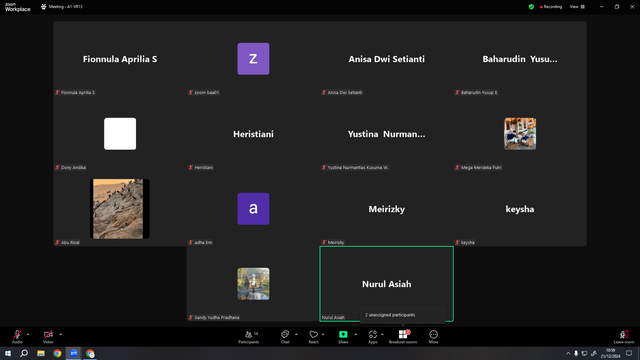This screenshot has width=640, height=360.
Task: Click 'Sandy Yudha Pradhana' name label
Action: (x=217, y=318)
